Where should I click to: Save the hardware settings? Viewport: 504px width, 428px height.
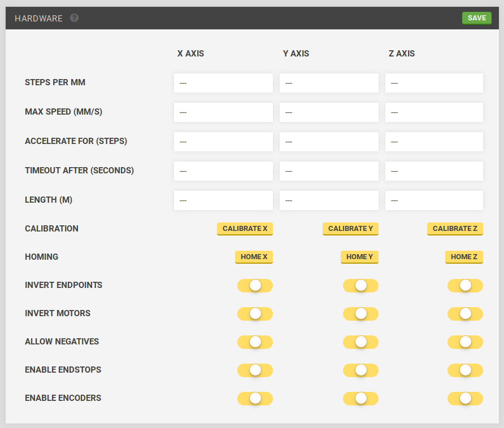(476, 18)
